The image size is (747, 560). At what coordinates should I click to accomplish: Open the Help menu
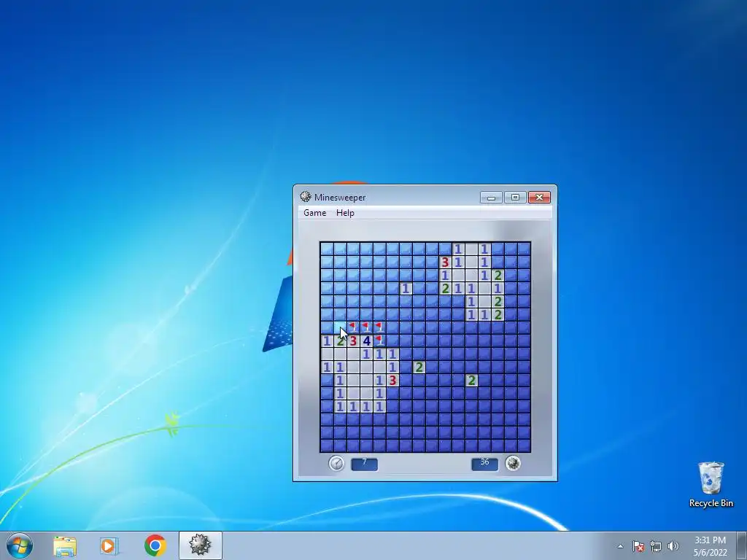345,213
